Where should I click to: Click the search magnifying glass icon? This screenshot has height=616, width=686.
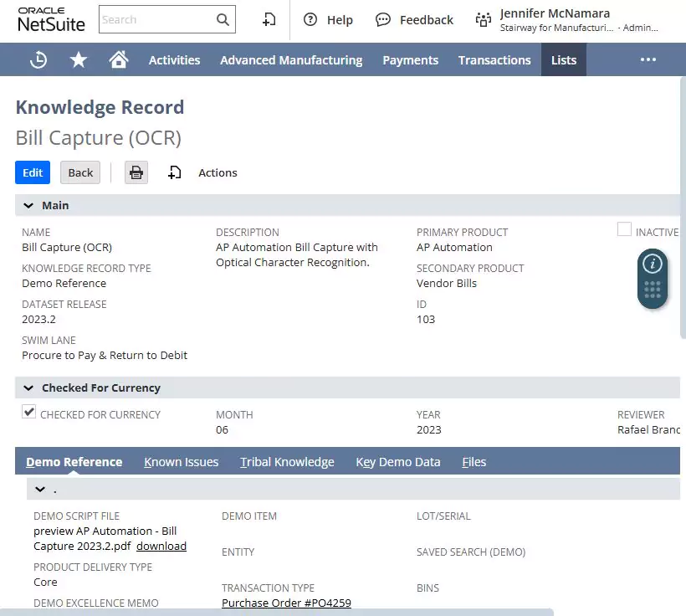click(223, 19)
